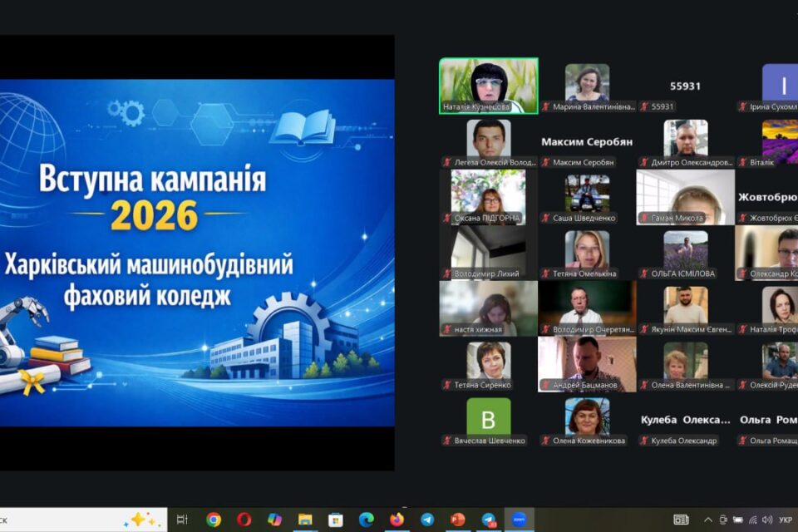
Task: Select Оксана ПІДГОРНА's video tile
Action: click(x=489, y=197)
